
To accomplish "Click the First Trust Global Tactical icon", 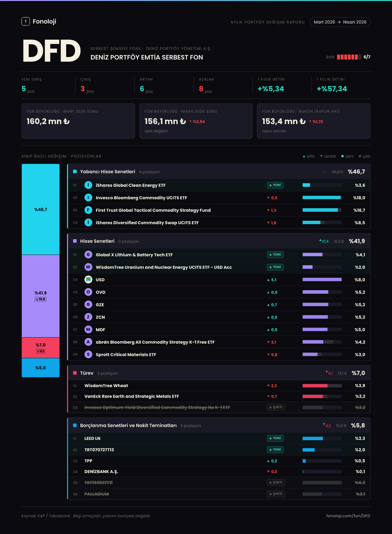I will click(89, 210).
